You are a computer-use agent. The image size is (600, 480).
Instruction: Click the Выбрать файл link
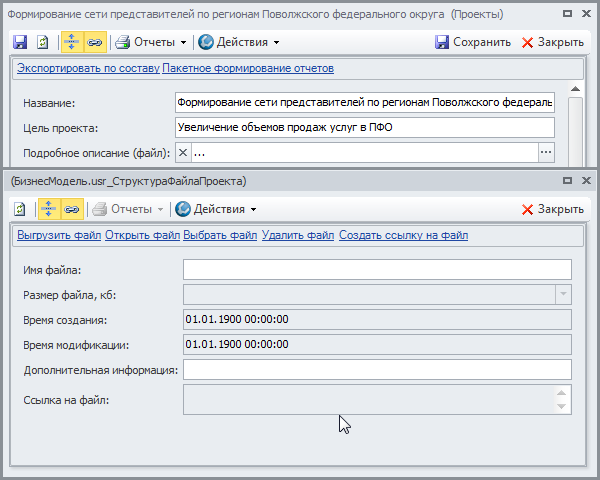220,235
